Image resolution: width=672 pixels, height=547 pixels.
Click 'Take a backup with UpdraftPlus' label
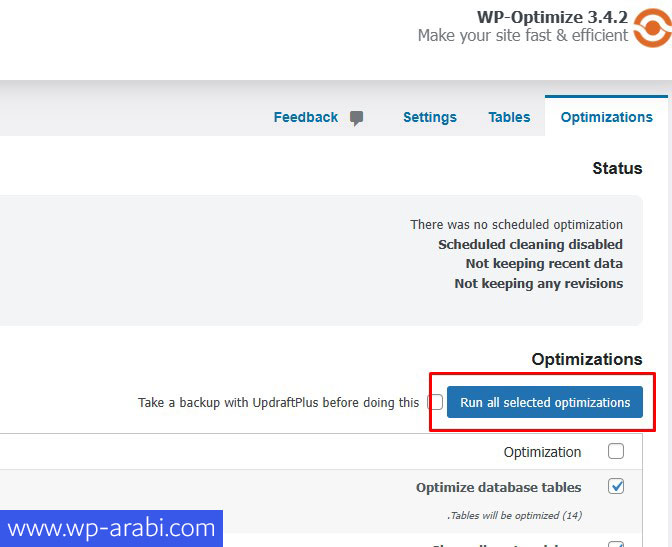279,403
